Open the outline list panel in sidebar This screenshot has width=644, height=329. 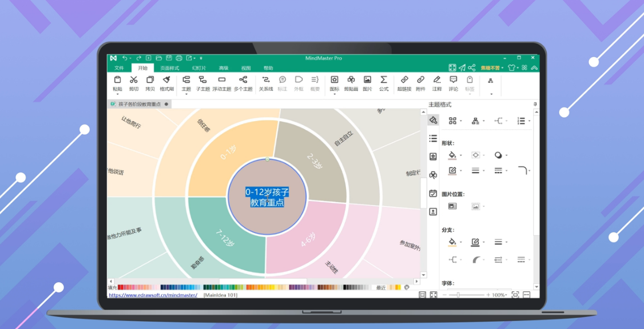(433, 138)
